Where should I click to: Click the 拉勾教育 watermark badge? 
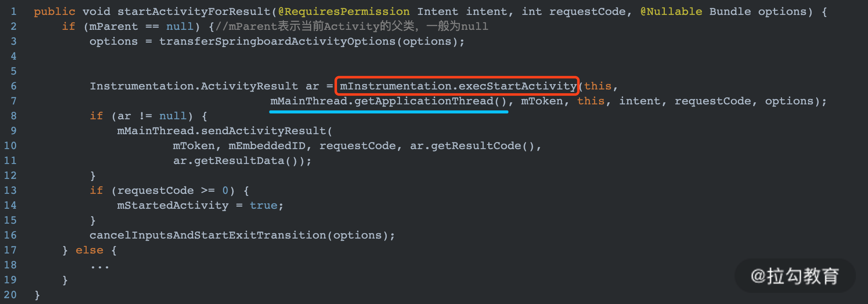[795, 276]
